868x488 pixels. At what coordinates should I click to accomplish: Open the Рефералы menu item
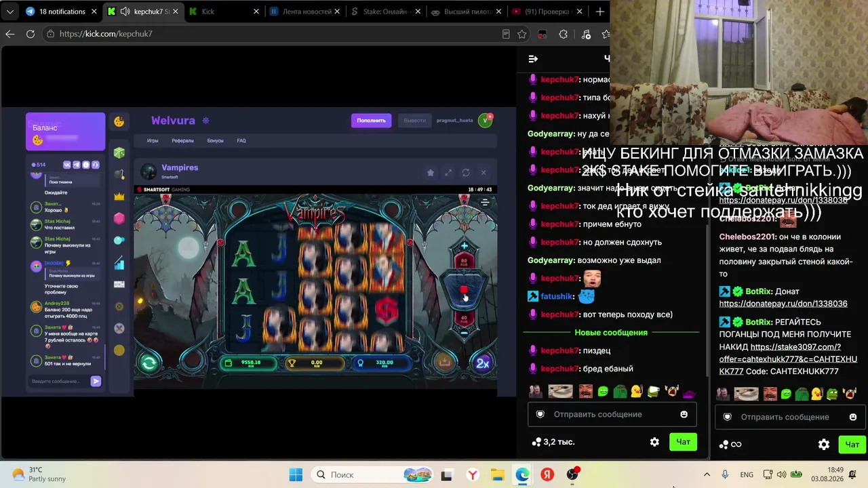[x=182, y=141]
